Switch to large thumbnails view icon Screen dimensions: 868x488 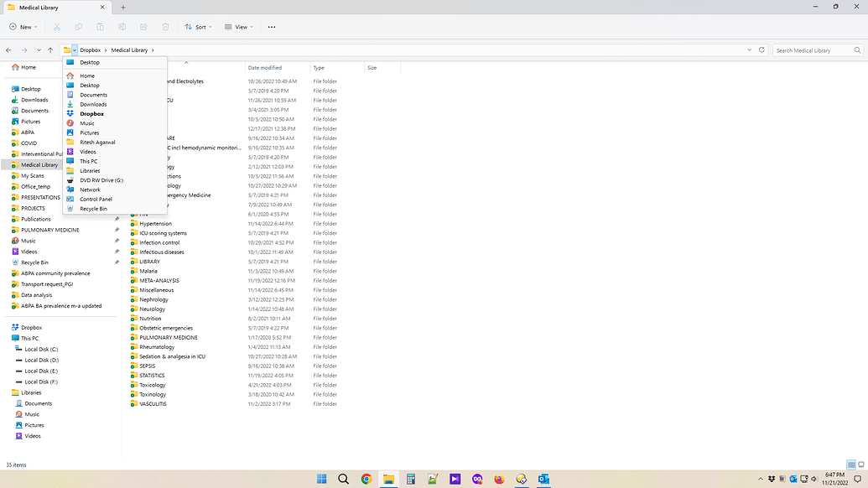pyautogui.click(x=860, y=465)
